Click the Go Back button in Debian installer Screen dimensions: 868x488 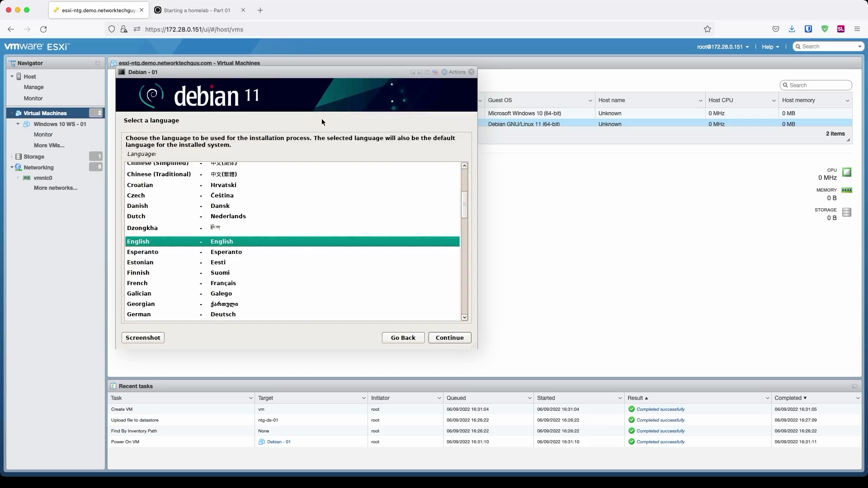point(403,338)
